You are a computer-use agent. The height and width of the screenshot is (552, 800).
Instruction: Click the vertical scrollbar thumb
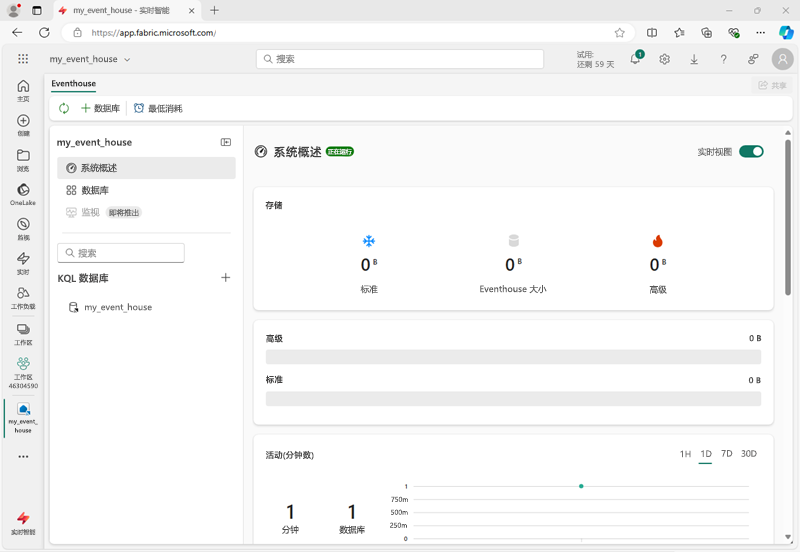coord(788,217)
